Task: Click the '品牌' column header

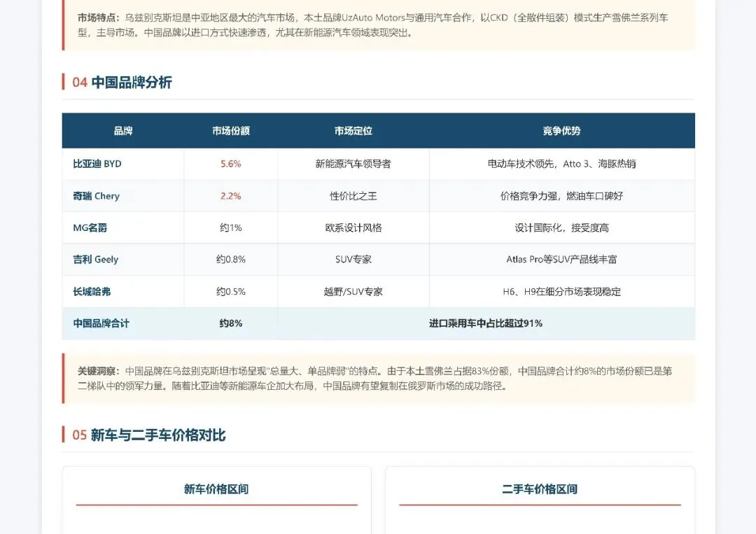Action: pyautogui.click(x=123, y=131)
